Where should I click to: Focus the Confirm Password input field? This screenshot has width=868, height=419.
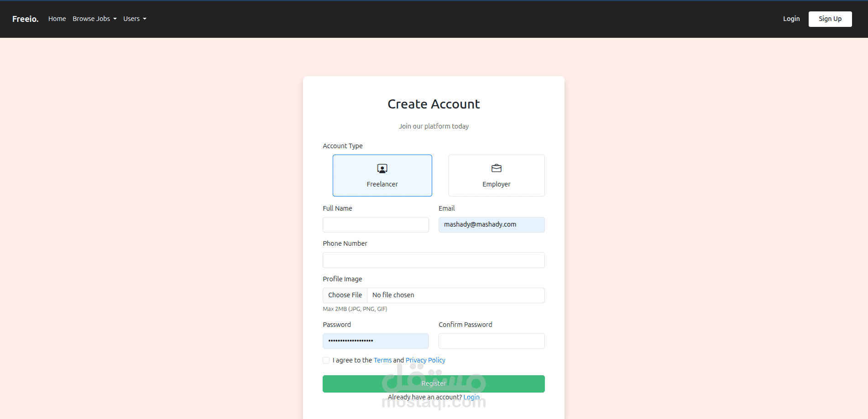click(x=492, y=341)
